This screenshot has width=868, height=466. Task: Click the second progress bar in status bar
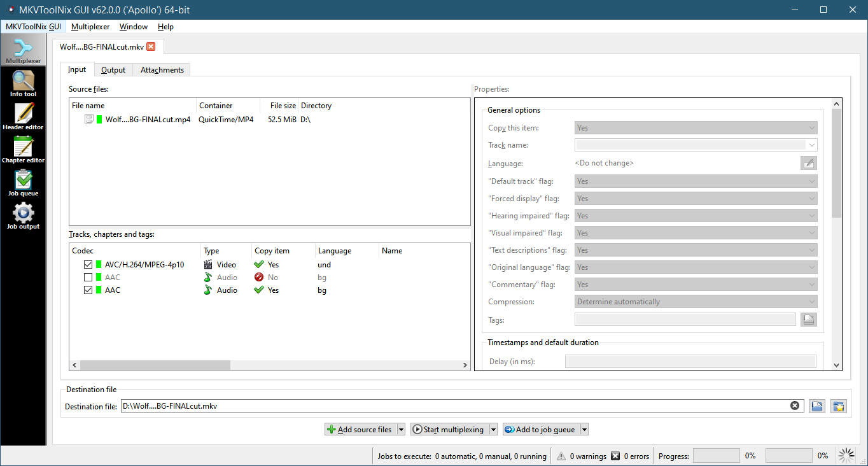[788, 456]
